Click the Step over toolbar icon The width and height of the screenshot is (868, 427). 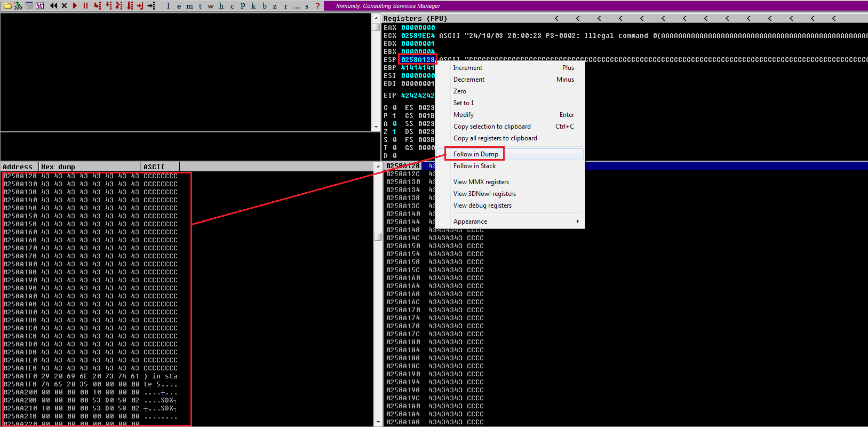tap(108, 6)
